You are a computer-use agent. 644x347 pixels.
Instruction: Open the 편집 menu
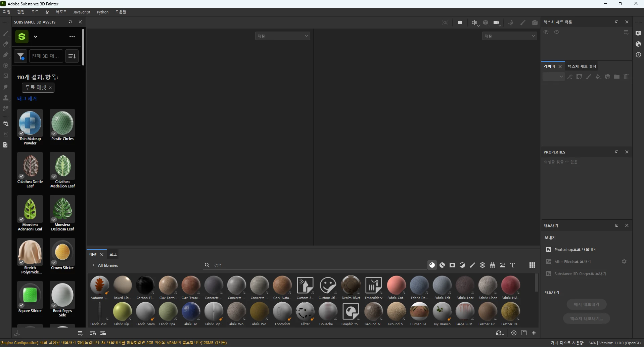pyautogui.click(x=21, y=12)
